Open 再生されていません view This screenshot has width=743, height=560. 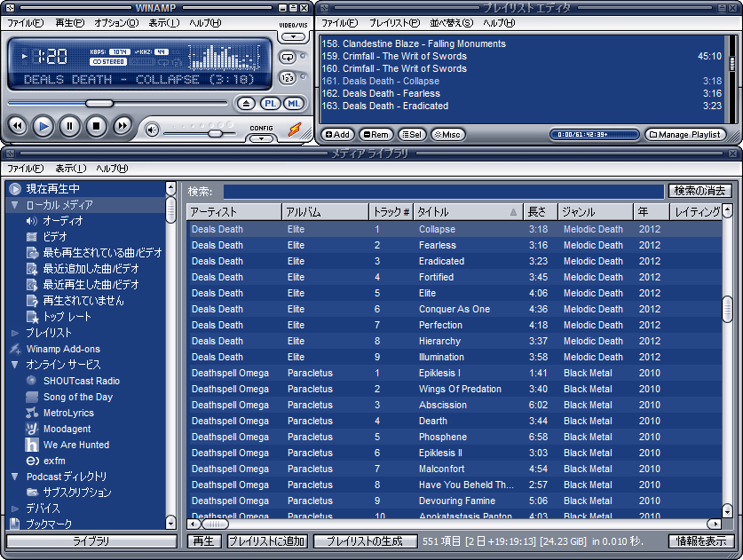[x=83, y=301]
